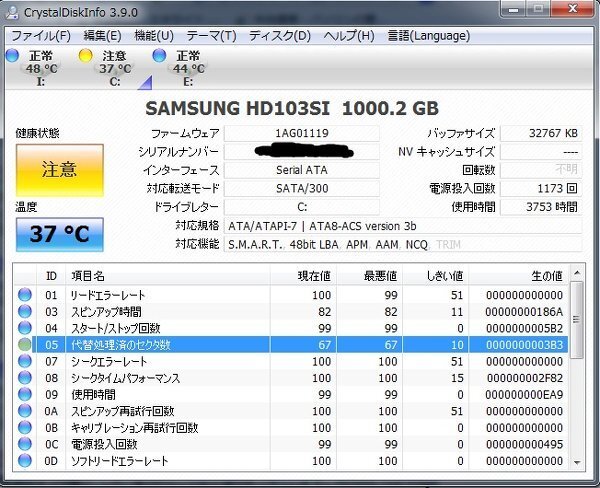Select the リードエラーレート row
Screen dimensions: 600x488
291,295
